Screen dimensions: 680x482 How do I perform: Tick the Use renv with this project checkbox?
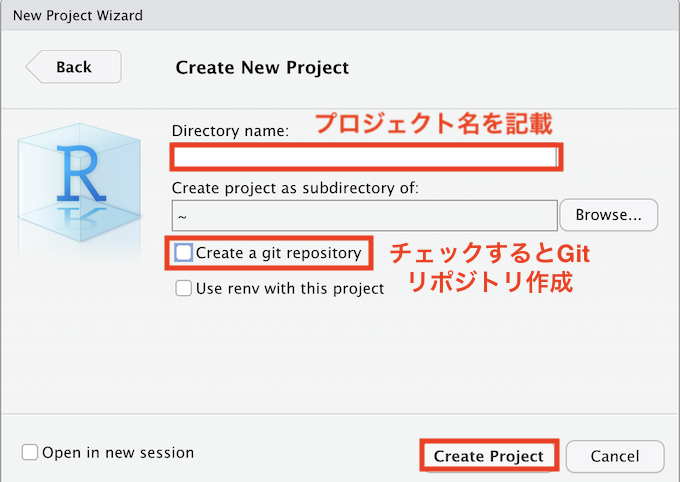[183, 288]
